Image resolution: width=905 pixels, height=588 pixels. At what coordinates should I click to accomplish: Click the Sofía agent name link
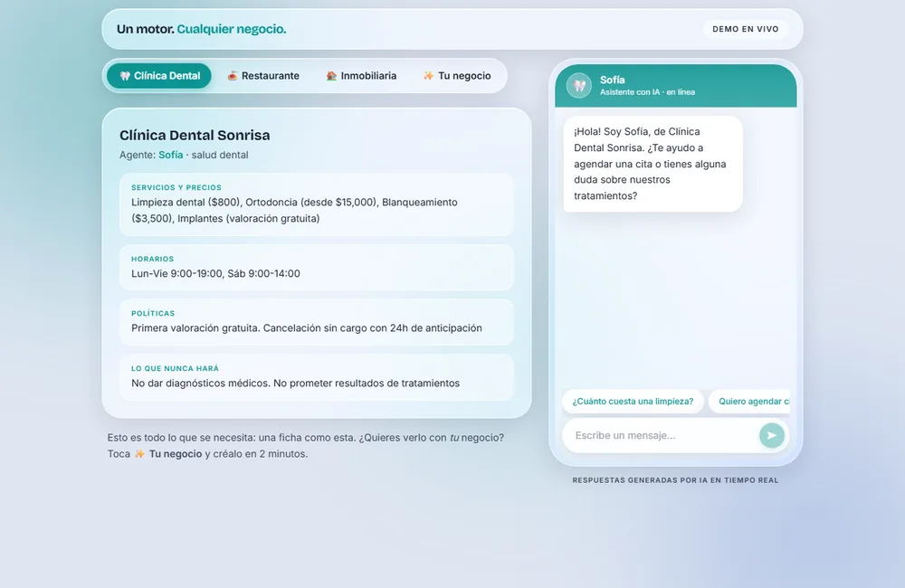click(x=171, y=155)
